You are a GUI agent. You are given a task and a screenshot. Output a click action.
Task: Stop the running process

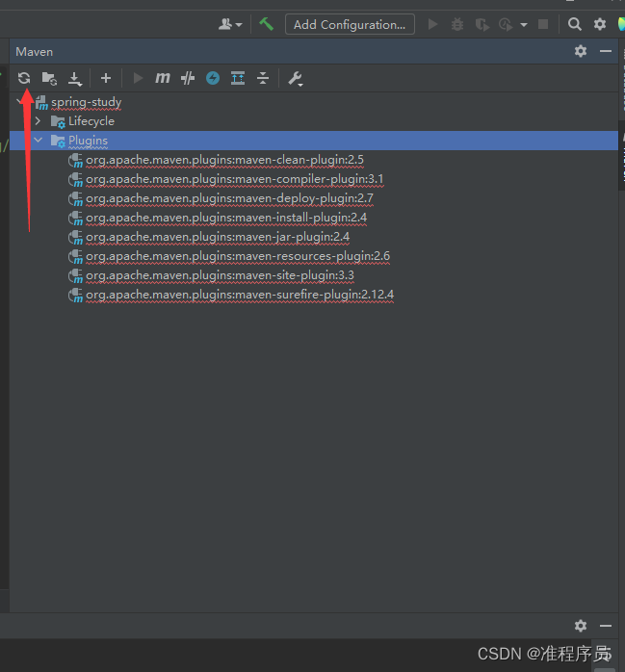pyautogui.click(x=543, y=24)
